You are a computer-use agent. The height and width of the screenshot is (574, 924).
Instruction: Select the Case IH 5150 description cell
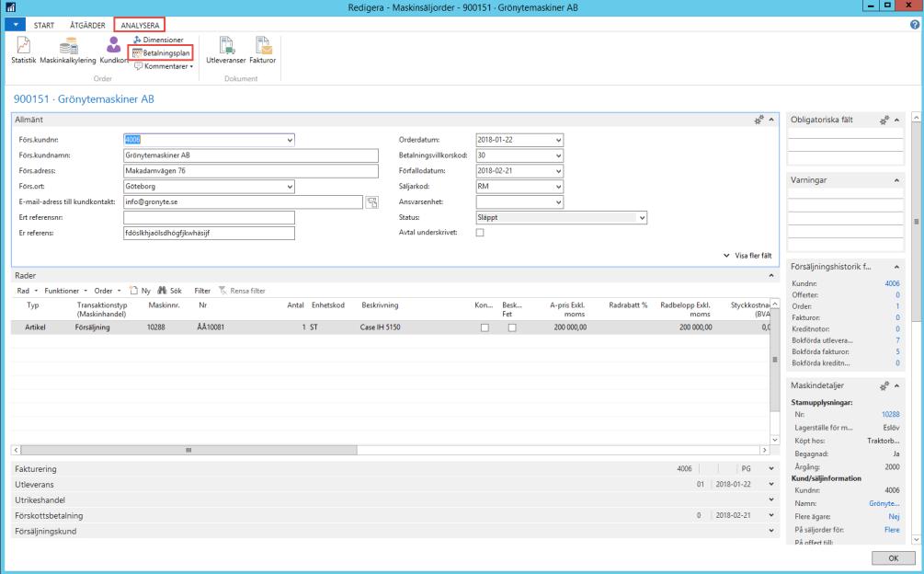click(x=380, y=327)
